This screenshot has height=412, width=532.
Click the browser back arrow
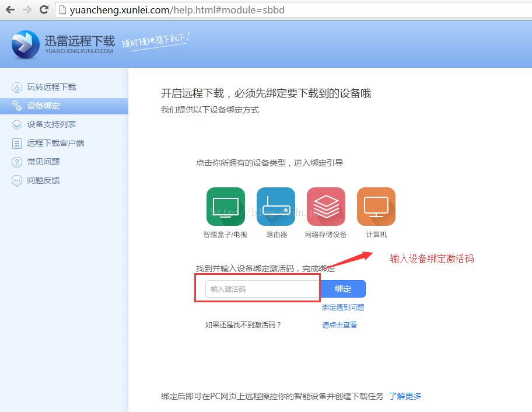click(10, 9)
